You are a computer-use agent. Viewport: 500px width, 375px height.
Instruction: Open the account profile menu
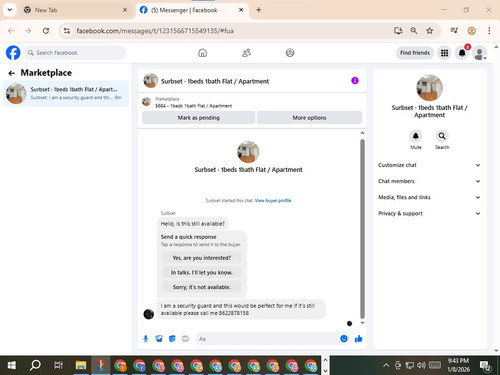point(479,53)
